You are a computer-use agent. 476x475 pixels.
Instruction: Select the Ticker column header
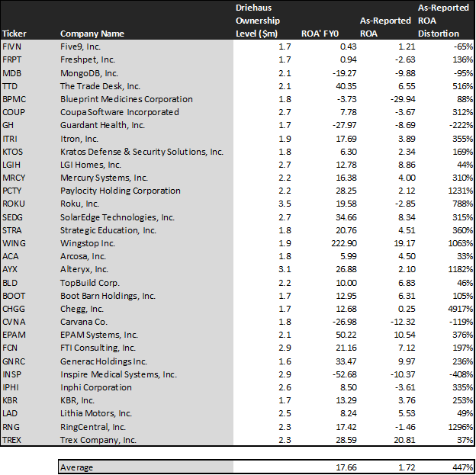click(14, 34)
